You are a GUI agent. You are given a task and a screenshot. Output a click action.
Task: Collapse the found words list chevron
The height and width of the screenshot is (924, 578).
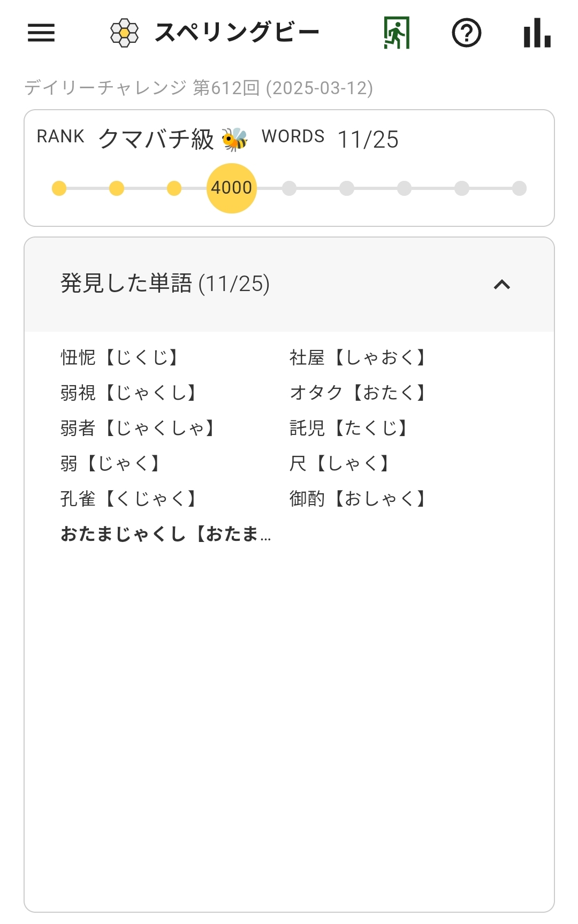coord(501,284)
